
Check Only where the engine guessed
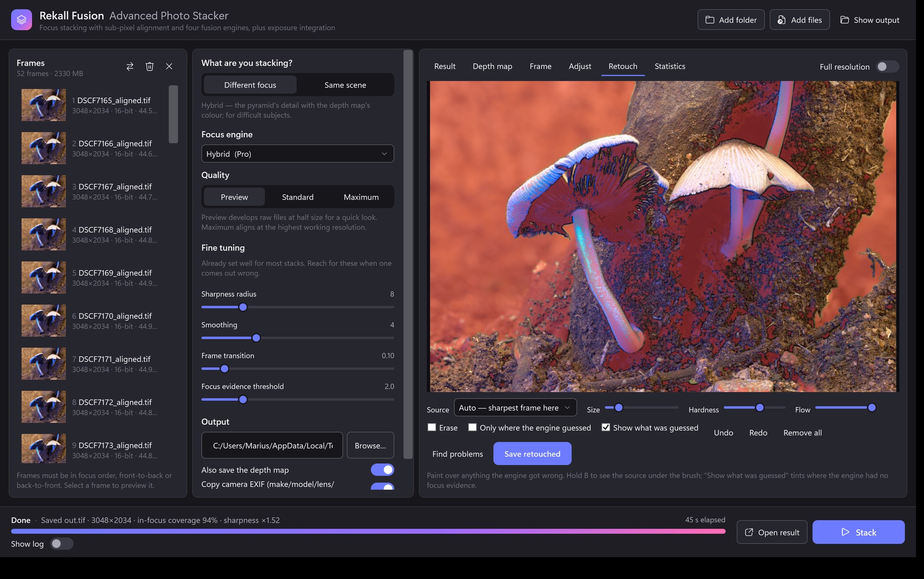tap(472, 427)
